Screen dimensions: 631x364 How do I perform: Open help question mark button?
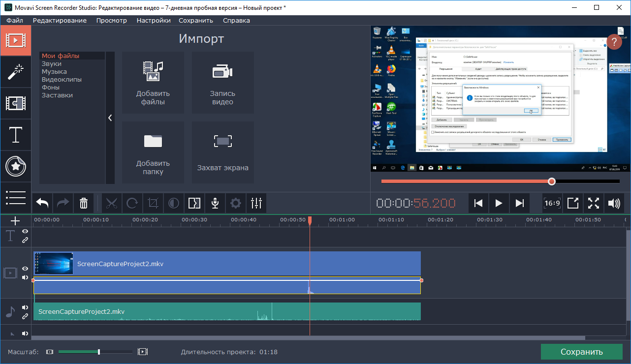tap(614, 42)
